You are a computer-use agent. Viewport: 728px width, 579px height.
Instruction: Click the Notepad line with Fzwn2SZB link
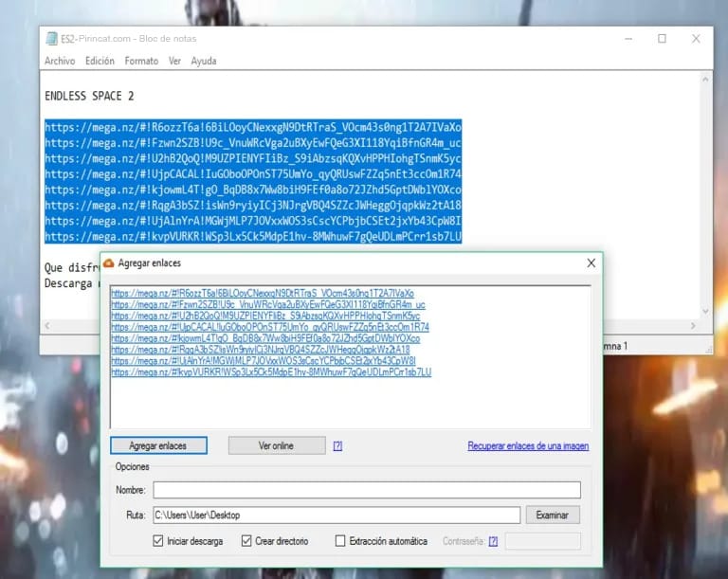(253, 143)
